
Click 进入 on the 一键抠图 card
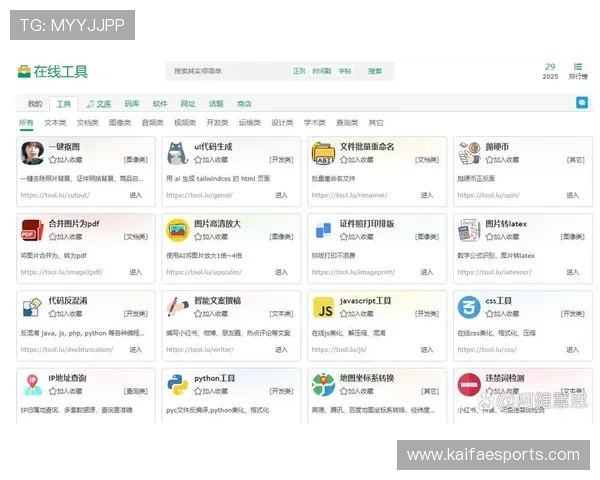[x=135, y=195]
